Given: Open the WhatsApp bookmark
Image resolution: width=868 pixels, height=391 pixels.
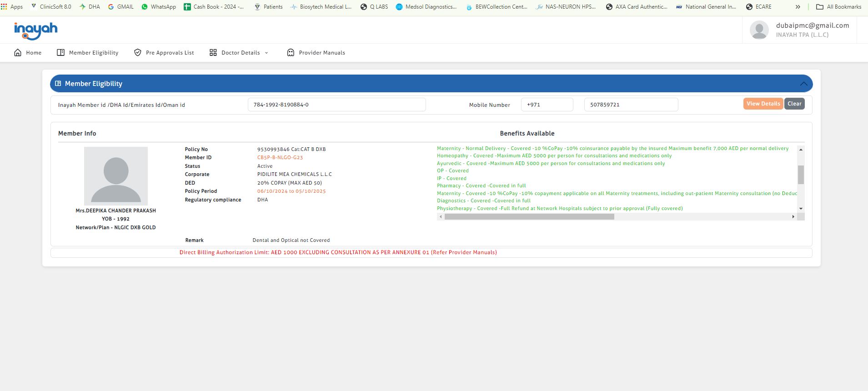Looking at the screenshot, I should point(159,7).
